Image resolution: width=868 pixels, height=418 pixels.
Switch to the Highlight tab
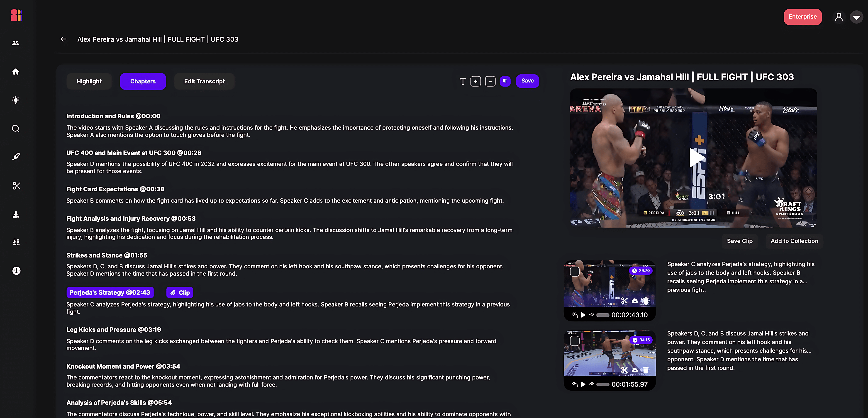[x=89, y=81]
